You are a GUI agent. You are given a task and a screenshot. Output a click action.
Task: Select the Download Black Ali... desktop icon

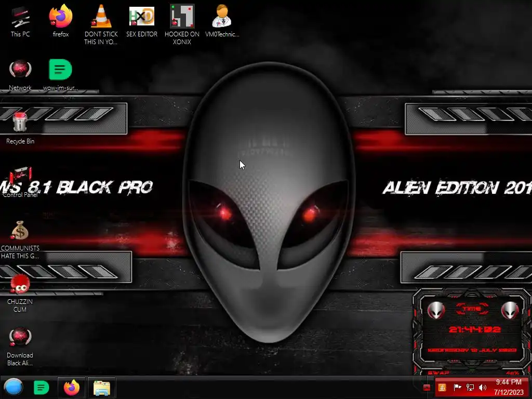20,347
